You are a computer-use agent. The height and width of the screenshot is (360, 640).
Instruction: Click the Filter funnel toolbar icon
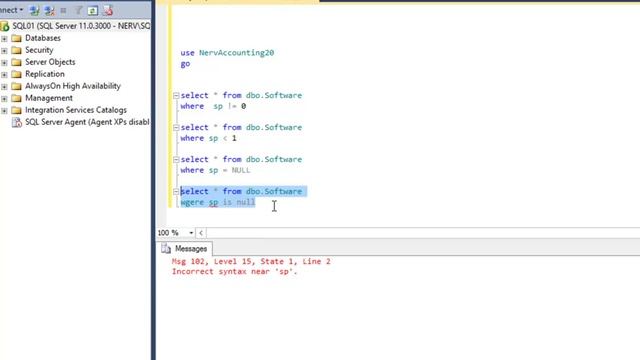tap(78, 10)
